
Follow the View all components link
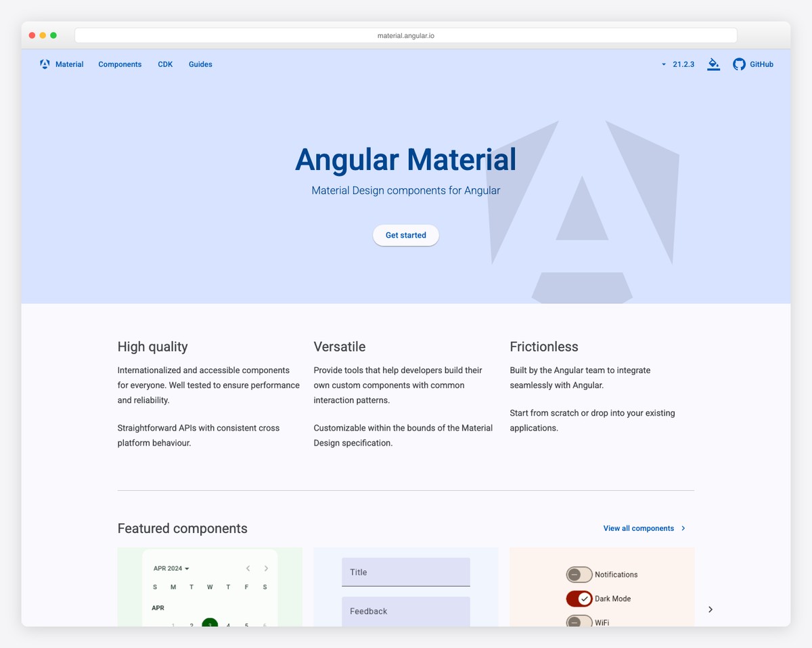(x=637, y=528)
